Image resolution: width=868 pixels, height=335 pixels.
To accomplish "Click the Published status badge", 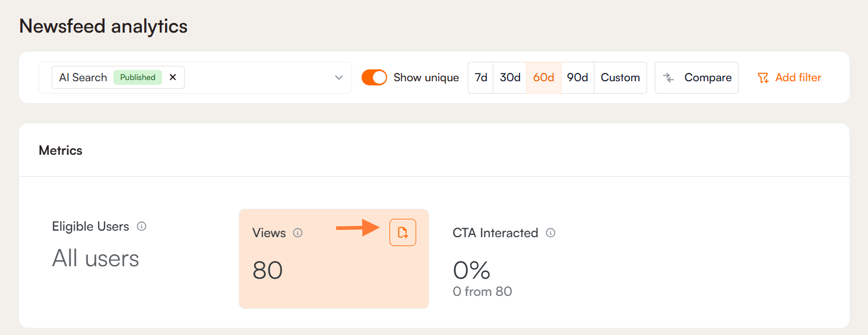I will (138, 78).
